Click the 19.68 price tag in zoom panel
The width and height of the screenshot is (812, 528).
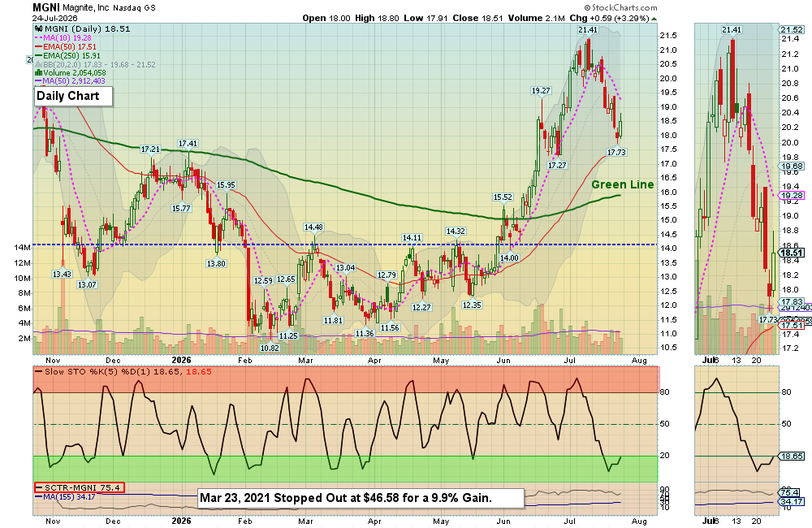(x=793, y=167)
